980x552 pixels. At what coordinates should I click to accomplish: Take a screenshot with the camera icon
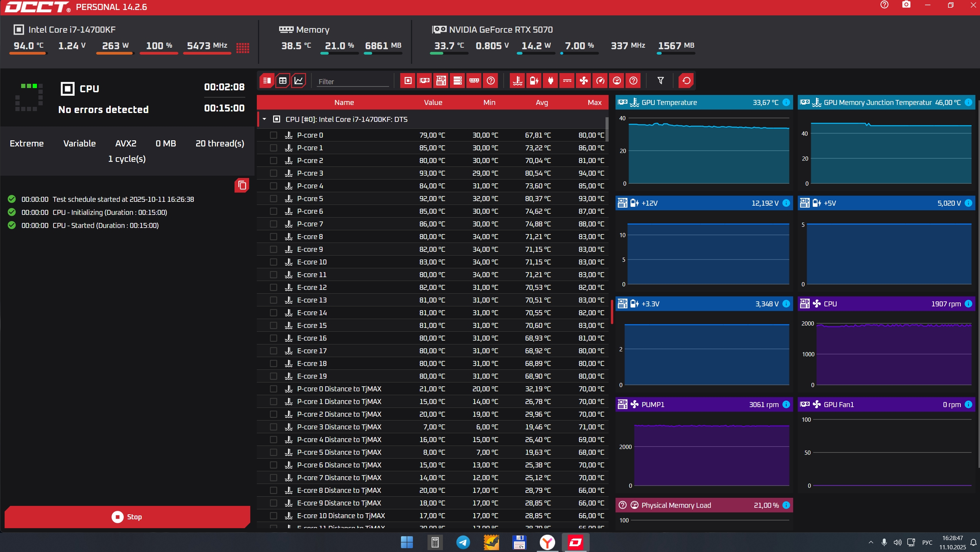click(x=906, y=5)
